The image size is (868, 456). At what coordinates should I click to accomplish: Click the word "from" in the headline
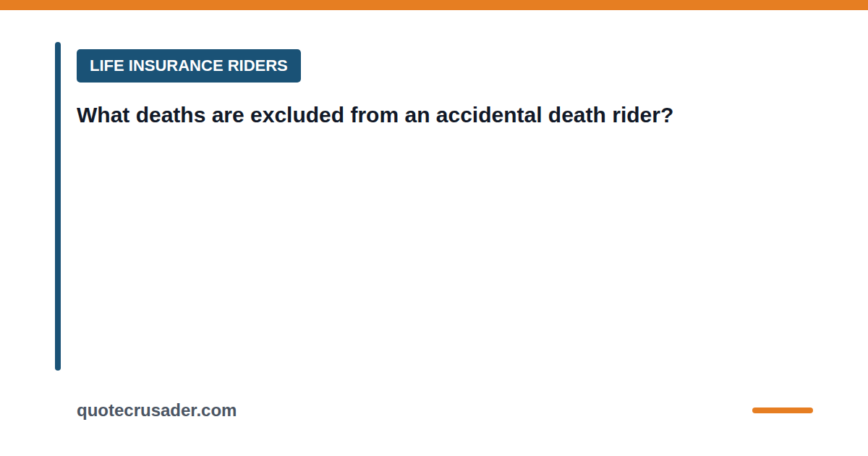[375, 115]
